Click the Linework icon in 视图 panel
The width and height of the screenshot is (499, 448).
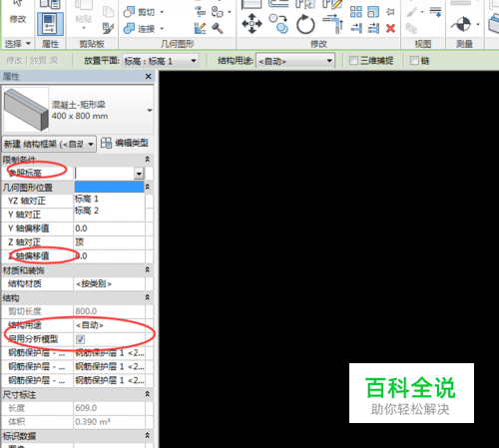click(x=435, y=12)
